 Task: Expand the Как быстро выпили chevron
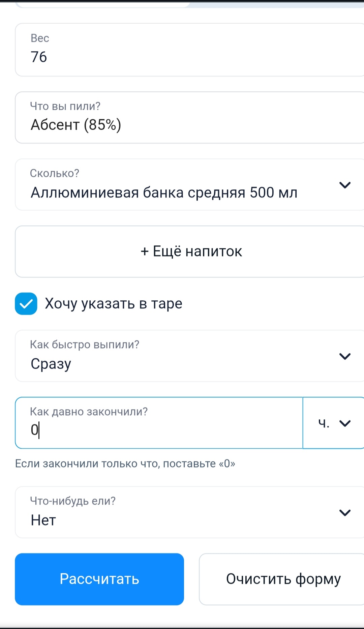point(345,356)
